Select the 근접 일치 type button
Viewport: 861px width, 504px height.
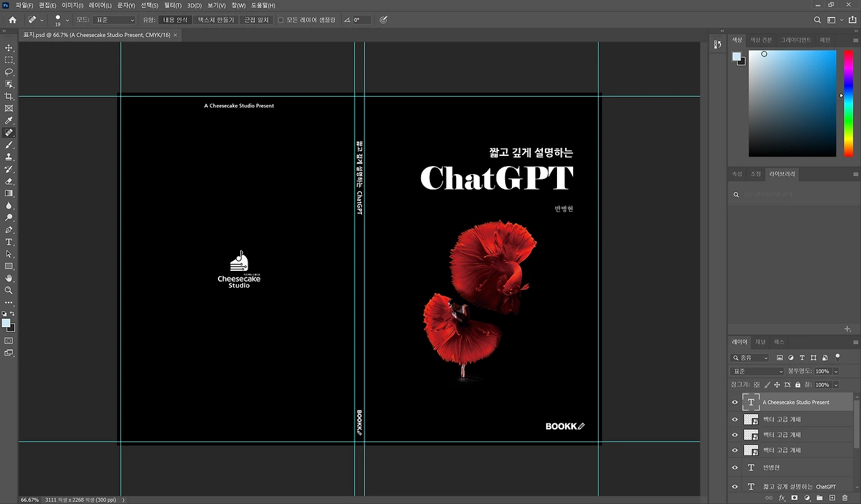coord(256,20)
